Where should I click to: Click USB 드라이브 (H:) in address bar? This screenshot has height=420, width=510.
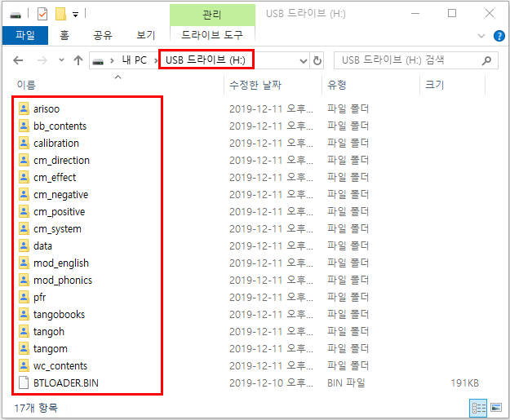pyautogui.click(x=206, y=60)
